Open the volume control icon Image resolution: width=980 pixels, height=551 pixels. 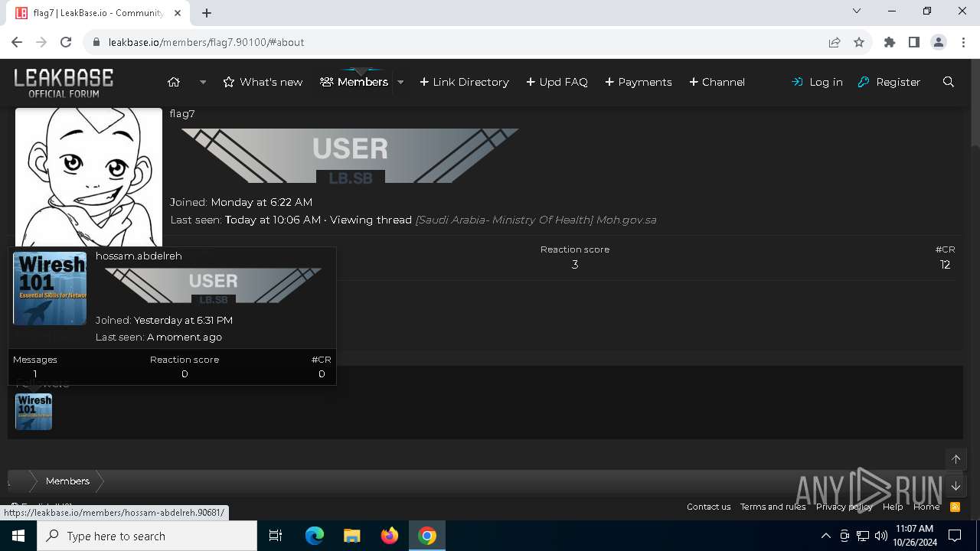(x=880, y=536)
